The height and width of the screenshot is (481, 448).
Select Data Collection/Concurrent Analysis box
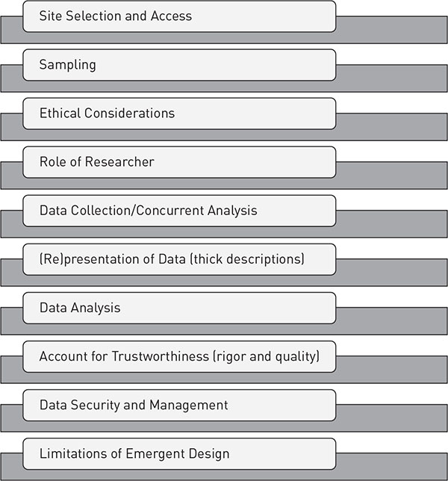[179, 210]
